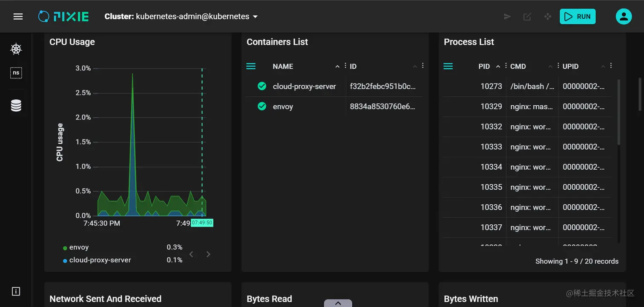Open CMD column options menu
This screenshot has width=644, height=307.
pyautogui.click(x=558, y=66)
